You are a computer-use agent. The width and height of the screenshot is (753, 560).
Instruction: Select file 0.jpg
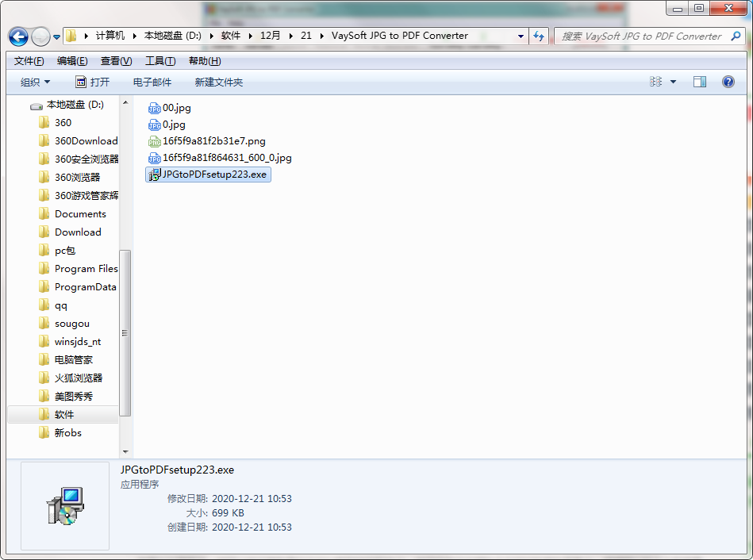pyautogui.click(x=167, y=125)
